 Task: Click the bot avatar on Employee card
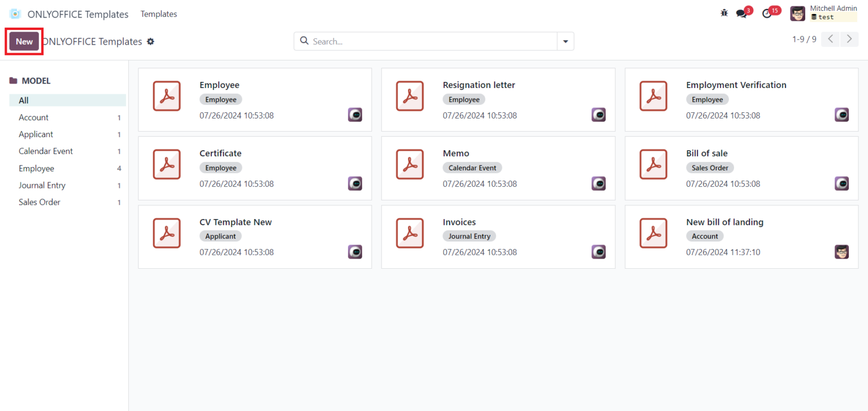pyautogui.click(x=355, y=115)
